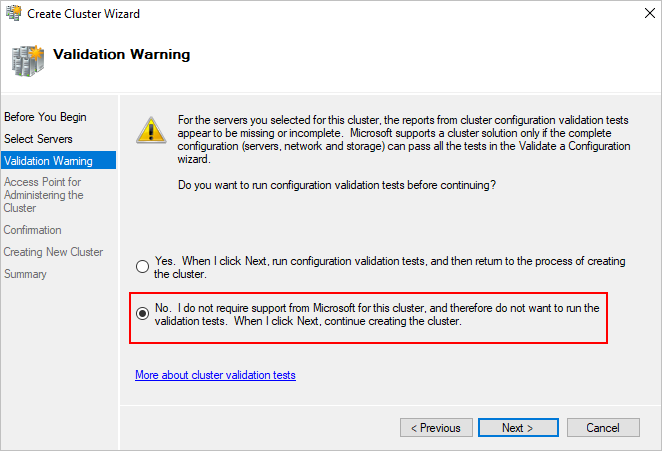Select the highlighted Validation Warning step
This screenshot has height=451, width=662.
tap(59, 160)
